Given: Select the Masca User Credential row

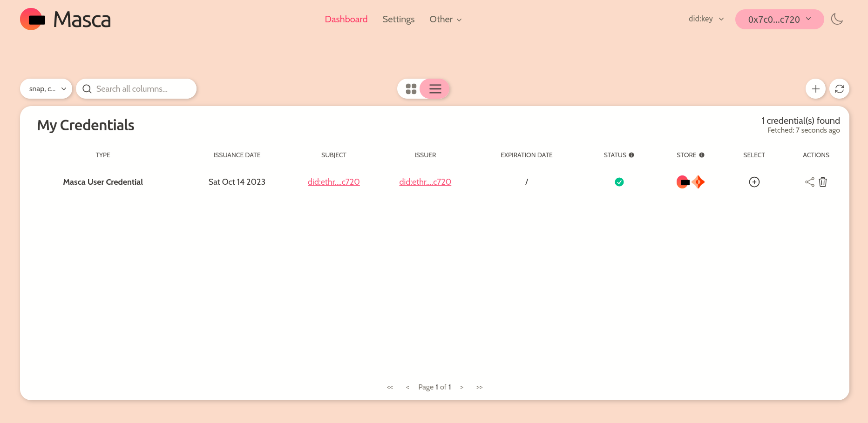Looking at the screenshot, I should pos(754,182).
